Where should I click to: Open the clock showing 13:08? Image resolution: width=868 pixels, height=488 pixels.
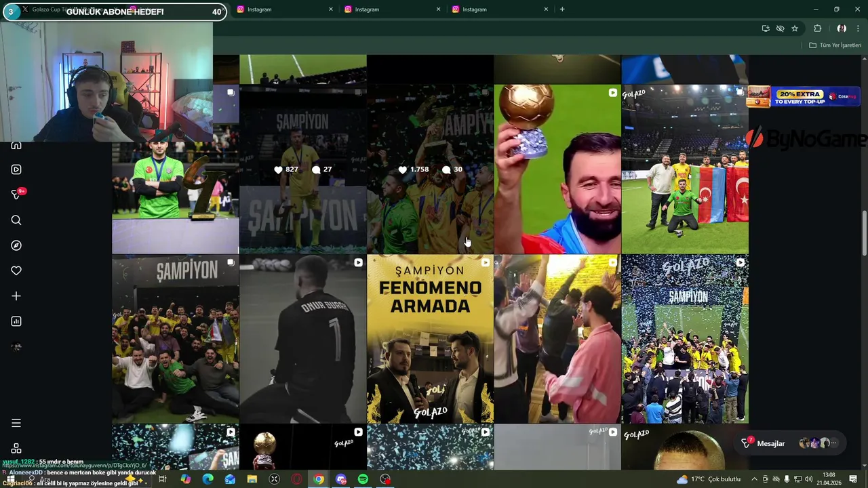[829, 479]
